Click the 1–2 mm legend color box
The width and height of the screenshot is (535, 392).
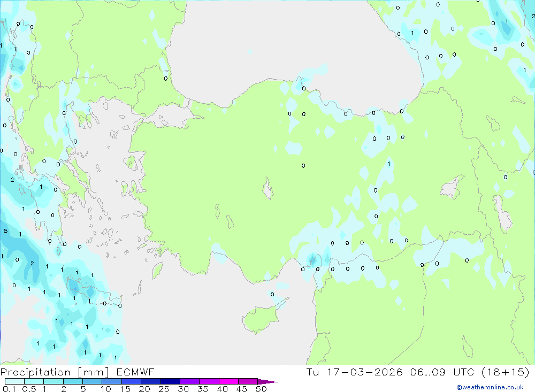[53, 381]
